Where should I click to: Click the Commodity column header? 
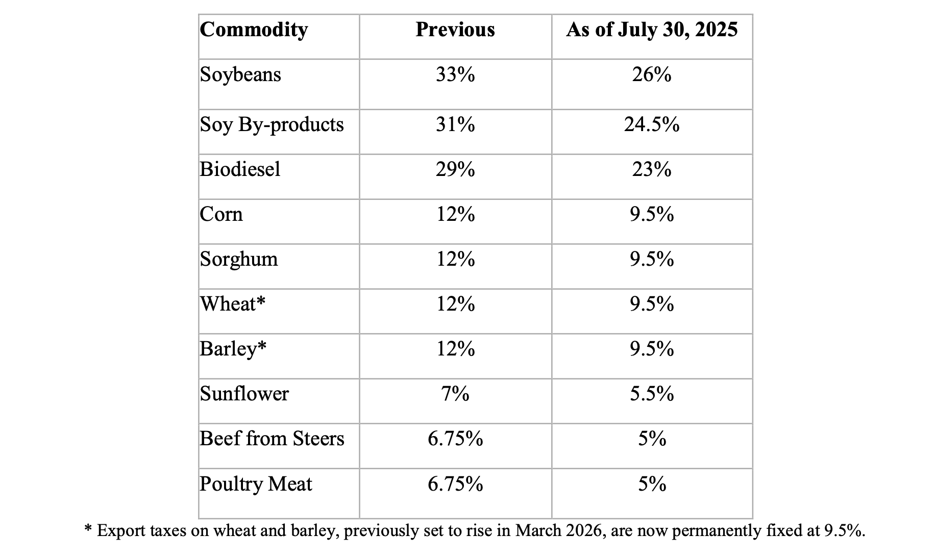click(x=254, y=30)
